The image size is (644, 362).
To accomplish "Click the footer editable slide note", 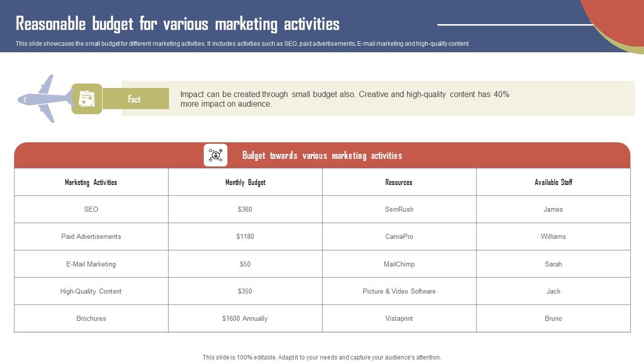I will [322, 357].
